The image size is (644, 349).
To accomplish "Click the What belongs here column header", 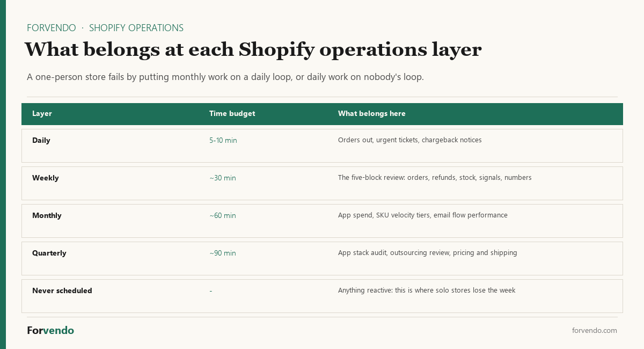I will 371,114.
